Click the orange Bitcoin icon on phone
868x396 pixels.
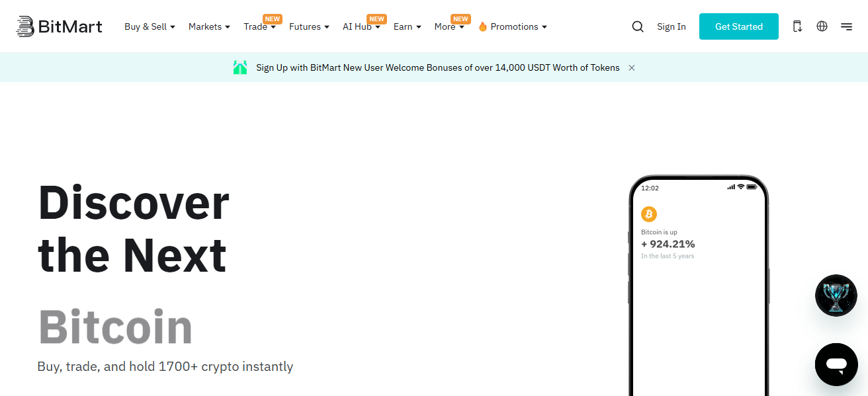pyautogui.click(x=649, y=214)
